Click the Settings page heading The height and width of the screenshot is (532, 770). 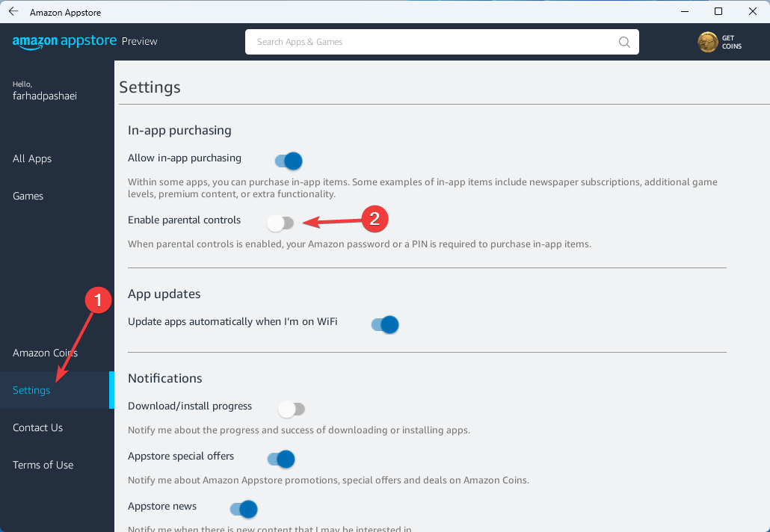tap(150, 87)
